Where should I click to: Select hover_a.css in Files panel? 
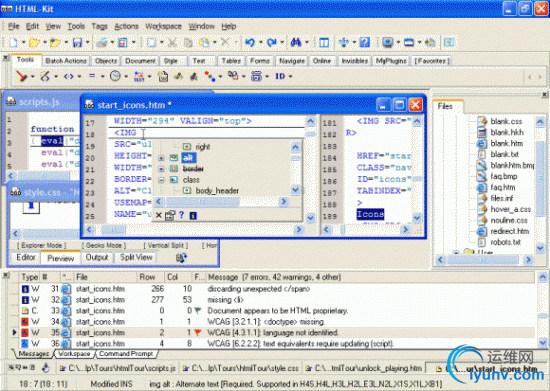(510, 209)
